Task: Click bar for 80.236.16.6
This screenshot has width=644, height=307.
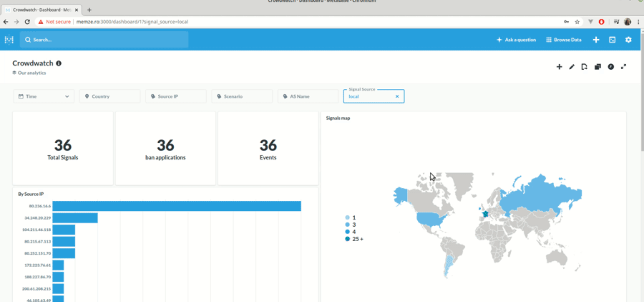Action: [177, 206]
